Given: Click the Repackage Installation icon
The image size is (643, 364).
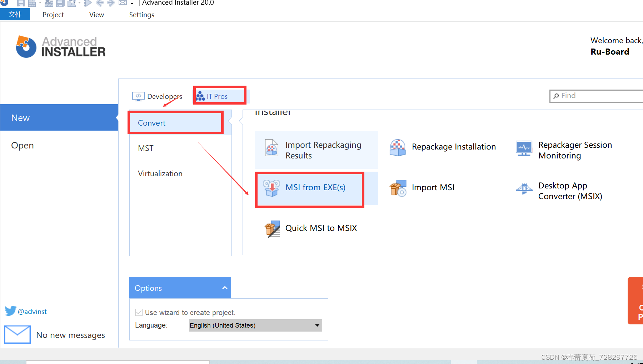Looking at the screenshot, I should (x=398, y=148).
